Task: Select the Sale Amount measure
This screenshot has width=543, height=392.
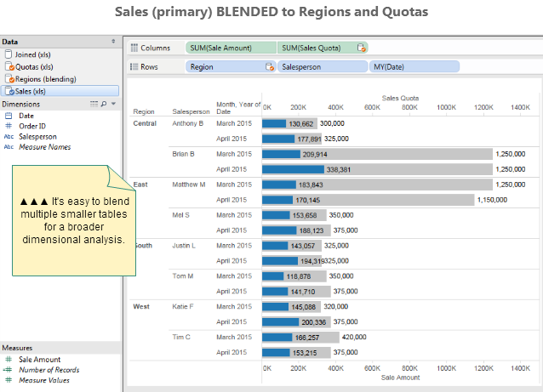Action: click(39, 360)
